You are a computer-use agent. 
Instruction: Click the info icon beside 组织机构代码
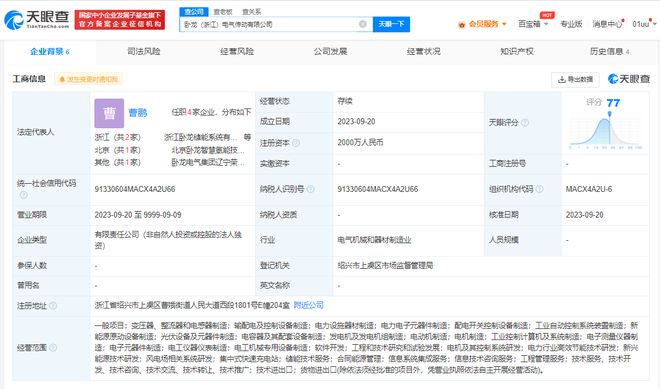point(539,189)
